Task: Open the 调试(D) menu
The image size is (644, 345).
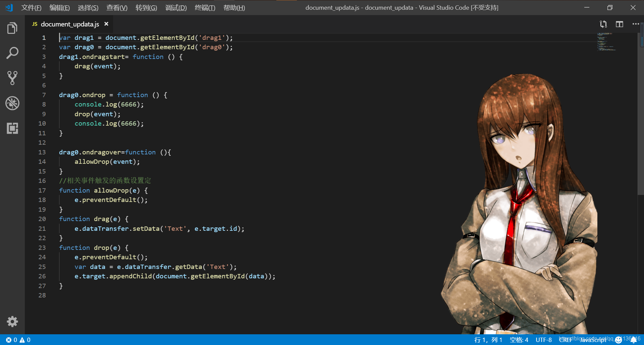Action: (x=176, y=8)
